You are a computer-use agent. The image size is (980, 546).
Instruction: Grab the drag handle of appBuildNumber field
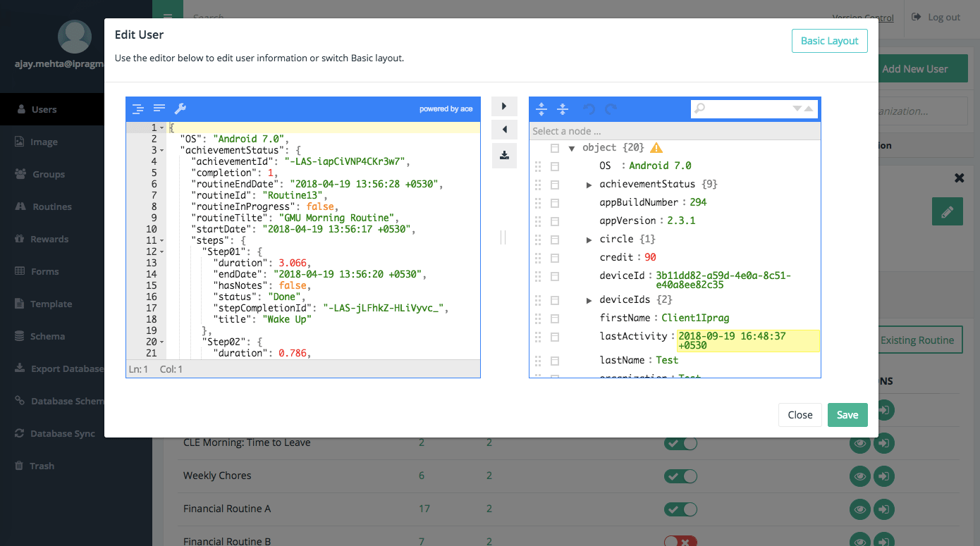point(538,203)
